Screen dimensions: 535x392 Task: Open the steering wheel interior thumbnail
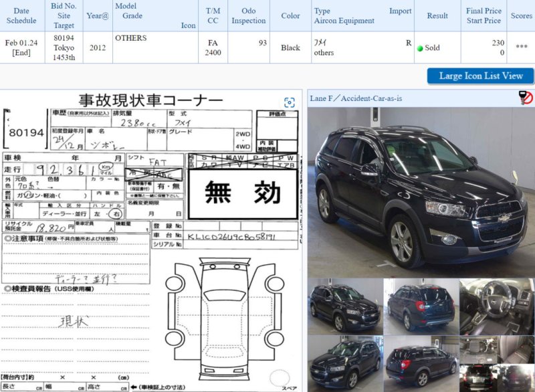click(496, 306)
